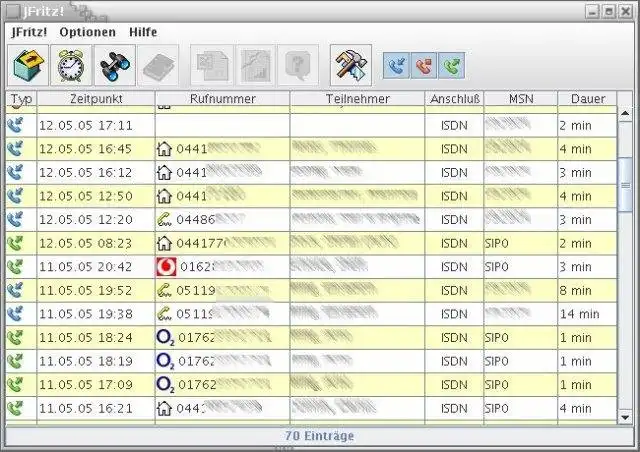The image size is (640, 452).
Task: Select the 12.05.05 17:11 timestamp cell
Action: (x=96, y=125)
